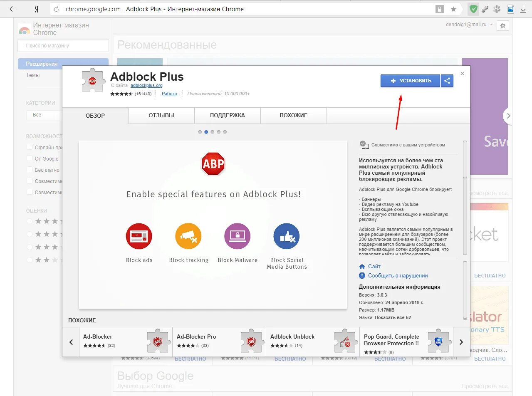Open the Сайт link
This screenshot has height=396, width=532.
pyautogui.click(x=374, y=266)
